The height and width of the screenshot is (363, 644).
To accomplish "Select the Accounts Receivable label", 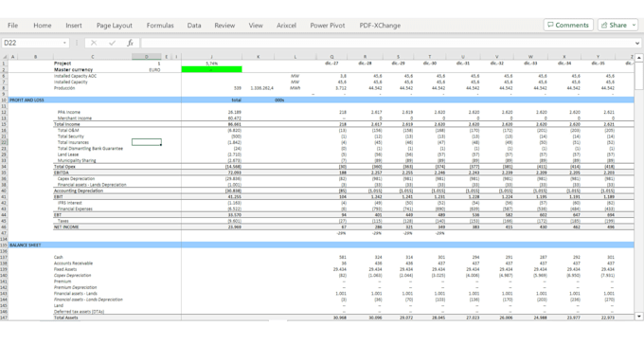I will click(x=74, y=263).
